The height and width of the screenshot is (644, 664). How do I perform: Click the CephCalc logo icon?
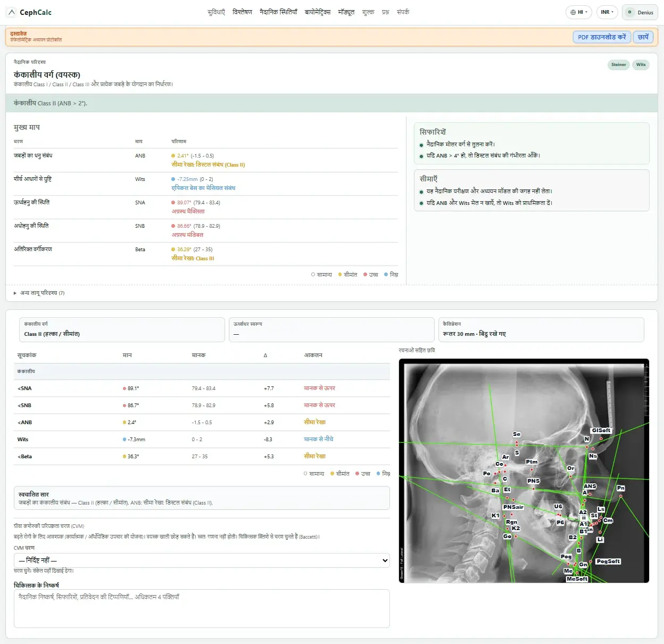(12, 12)
